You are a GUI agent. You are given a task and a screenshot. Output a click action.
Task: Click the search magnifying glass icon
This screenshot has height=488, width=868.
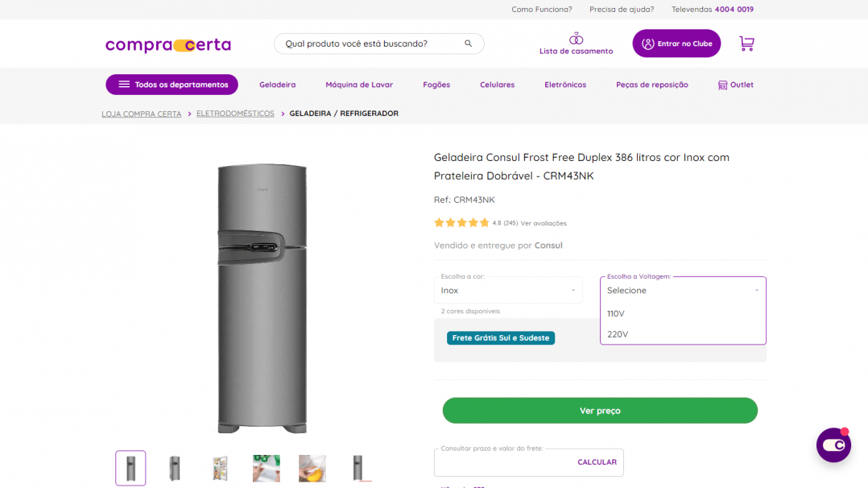click(x=468, y=43)
